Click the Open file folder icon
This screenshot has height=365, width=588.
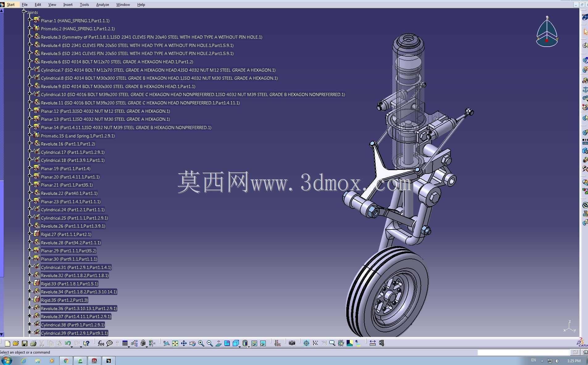16,343
